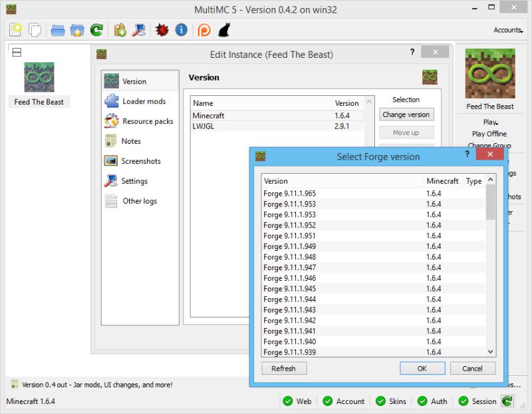This screenshot has width=532, height=414.
Task: Click the Refresh button in Forge dialog
Action: pos(284,368)
